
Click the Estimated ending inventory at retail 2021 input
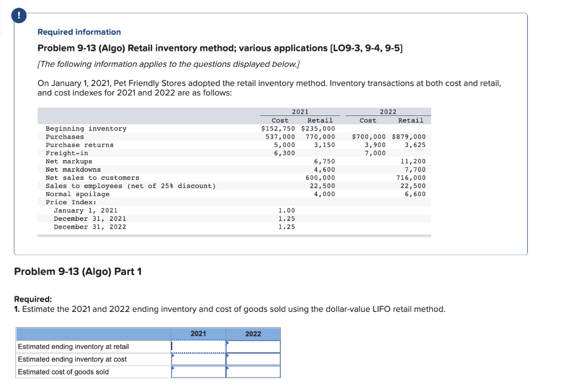tap(197, 346)
